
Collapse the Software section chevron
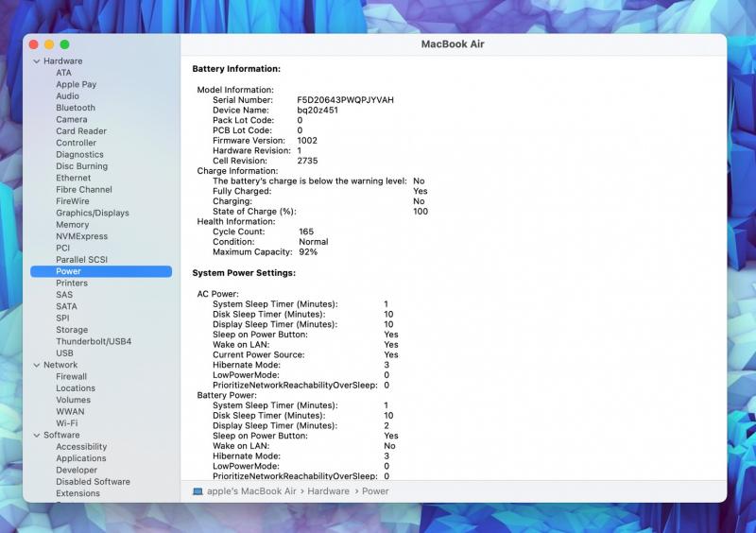(x=37, y=435)
